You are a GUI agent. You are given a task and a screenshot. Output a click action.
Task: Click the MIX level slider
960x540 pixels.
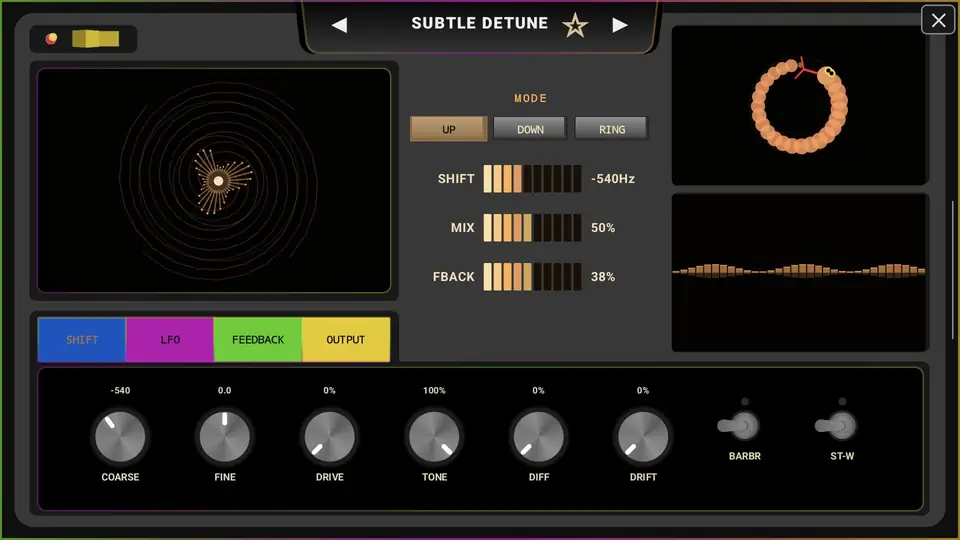[x=532, y=228]
